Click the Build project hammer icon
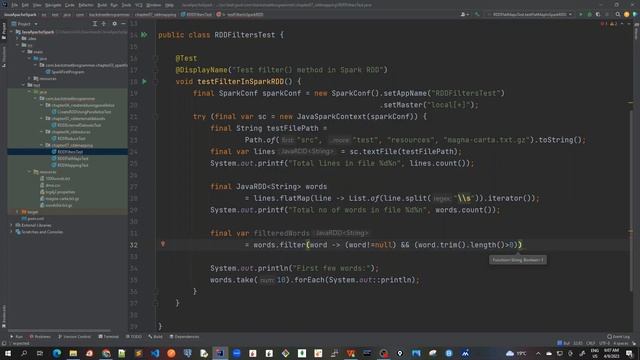 [477, 14]
